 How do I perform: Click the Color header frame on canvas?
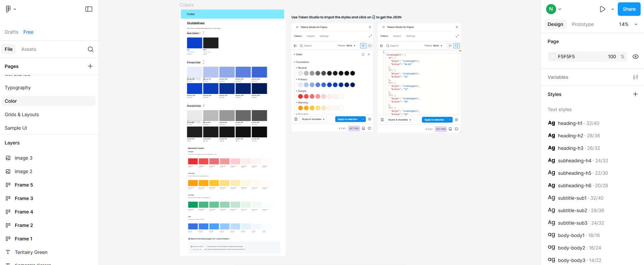tap(232, 14)
